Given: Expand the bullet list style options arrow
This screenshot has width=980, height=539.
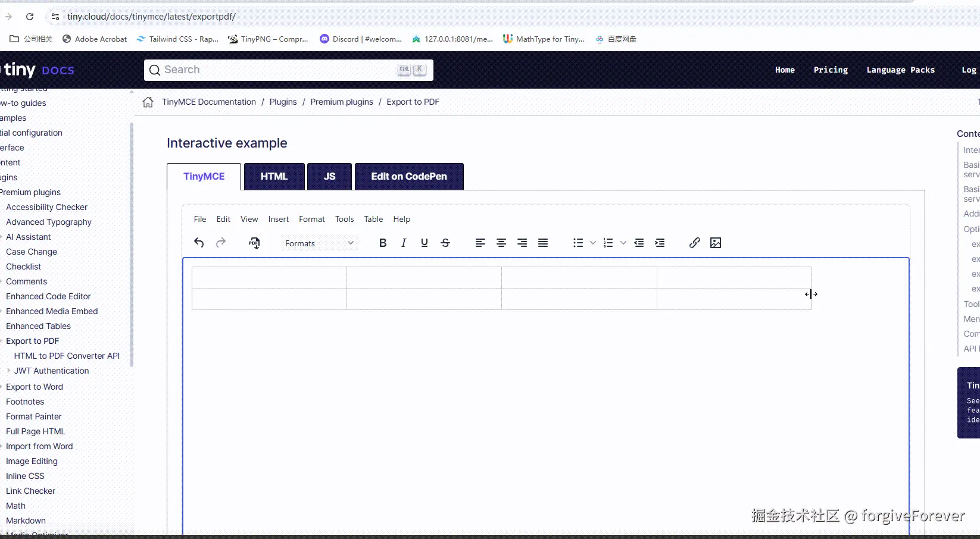Looking at the screenshot, I should [x=593, y=243].
